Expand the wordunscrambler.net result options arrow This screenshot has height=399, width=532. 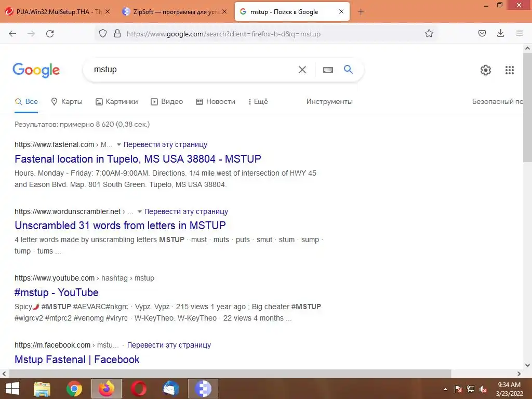click(139, 212)
